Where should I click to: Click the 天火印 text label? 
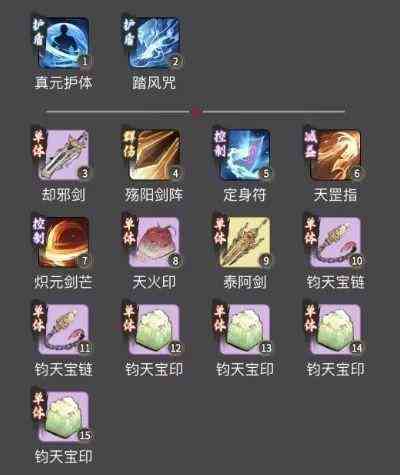pyautogui.click(x=154, y=282)
